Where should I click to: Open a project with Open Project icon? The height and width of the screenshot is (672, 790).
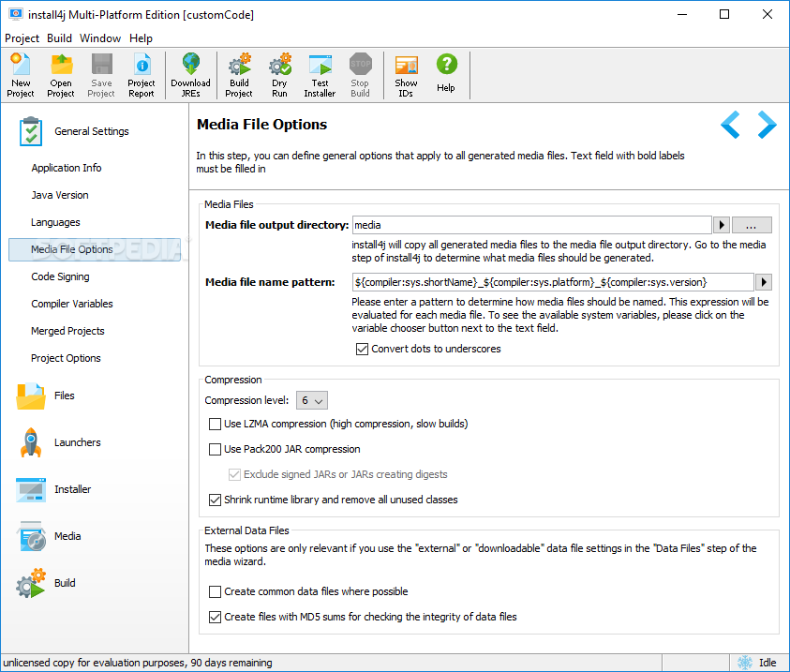click(x=61, y=75)
